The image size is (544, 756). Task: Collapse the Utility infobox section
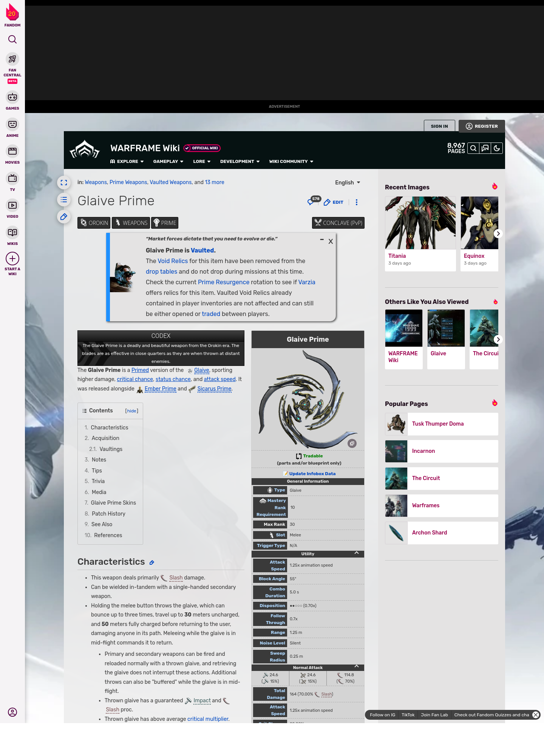357,553
